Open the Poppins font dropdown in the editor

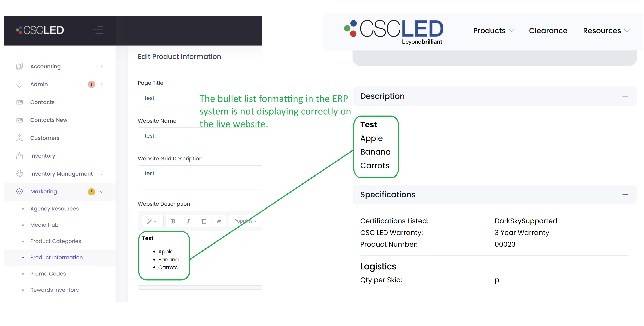[245, 221]
